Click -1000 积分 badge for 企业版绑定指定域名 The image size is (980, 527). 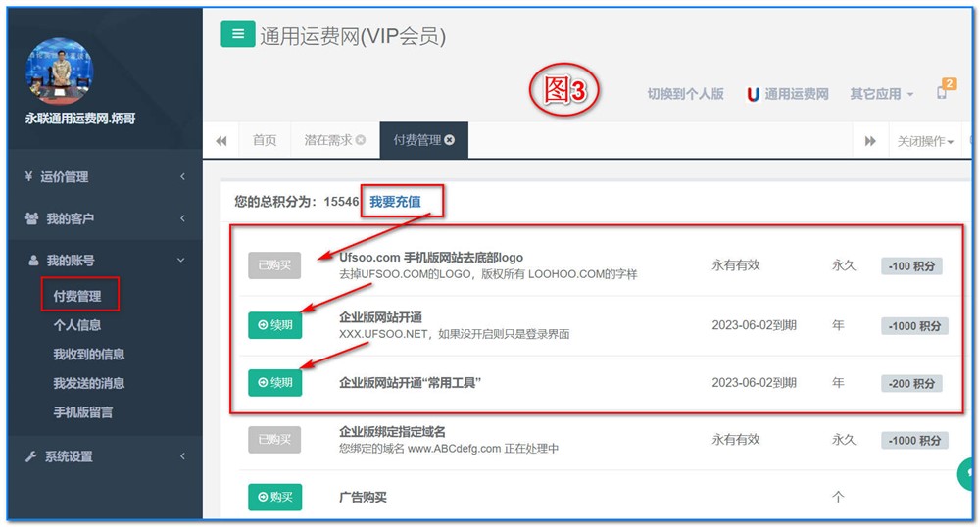click(x=915, y=440)
